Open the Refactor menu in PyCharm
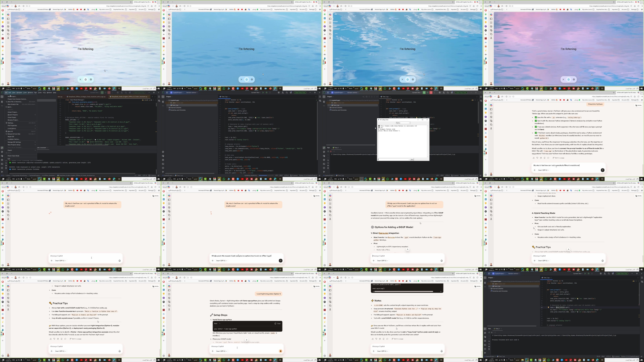Viewport: 644px width, 362px height. coord(30,93)
